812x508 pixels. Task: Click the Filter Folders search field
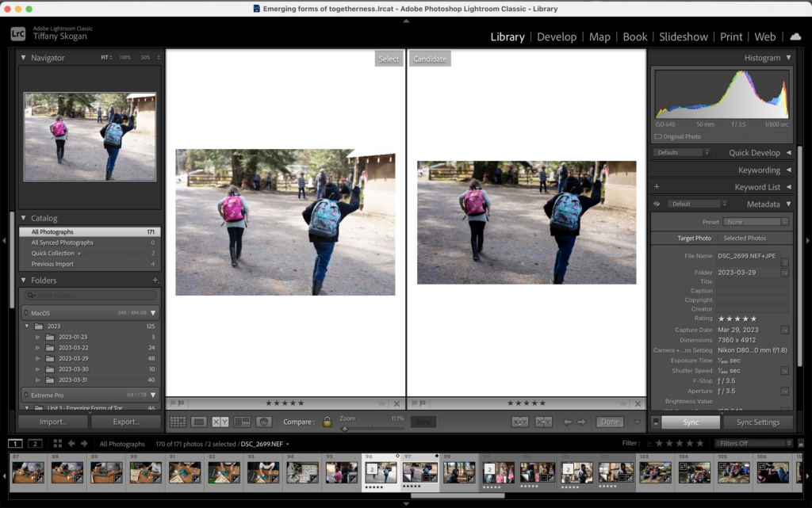90,296
